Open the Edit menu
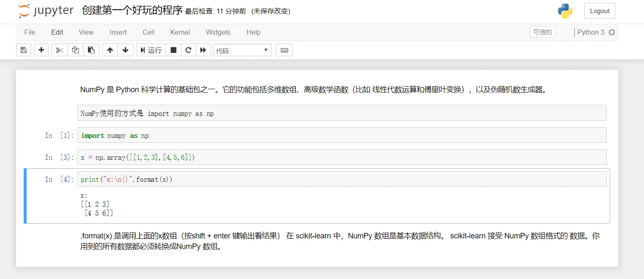 click(x=57, y=32)
